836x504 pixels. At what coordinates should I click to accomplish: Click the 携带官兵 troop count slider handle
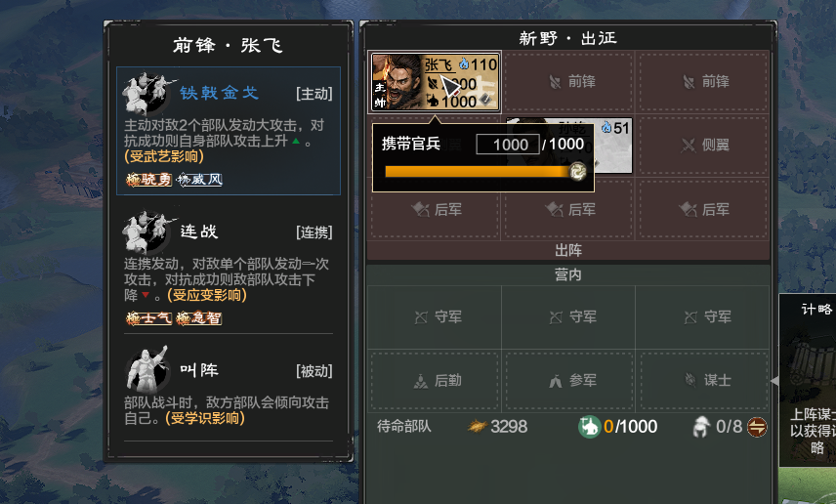coord(577,171)
